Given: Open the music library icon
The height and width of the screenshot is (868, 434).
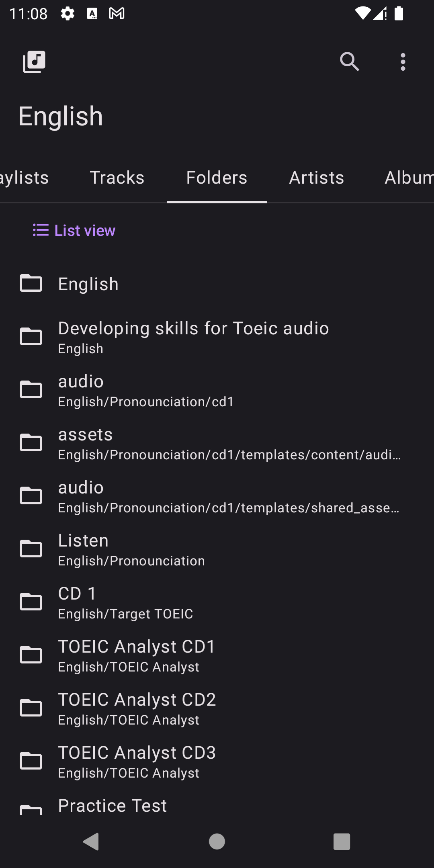Looking at the screenshot, I should point(34,62).
